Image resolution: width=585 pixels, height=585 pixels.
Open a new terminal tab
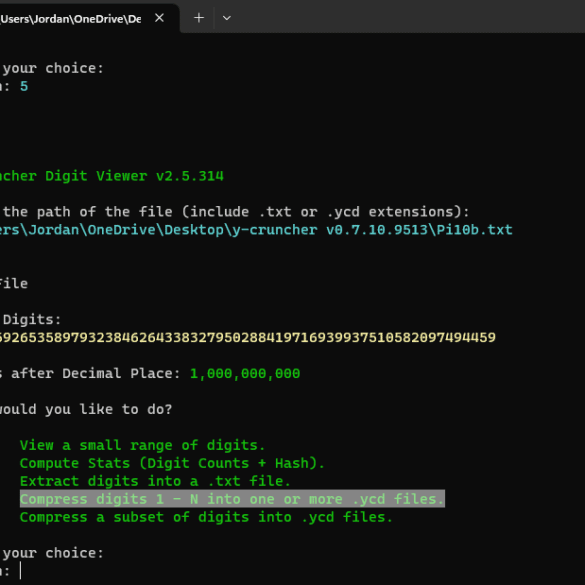pos(199,18)
